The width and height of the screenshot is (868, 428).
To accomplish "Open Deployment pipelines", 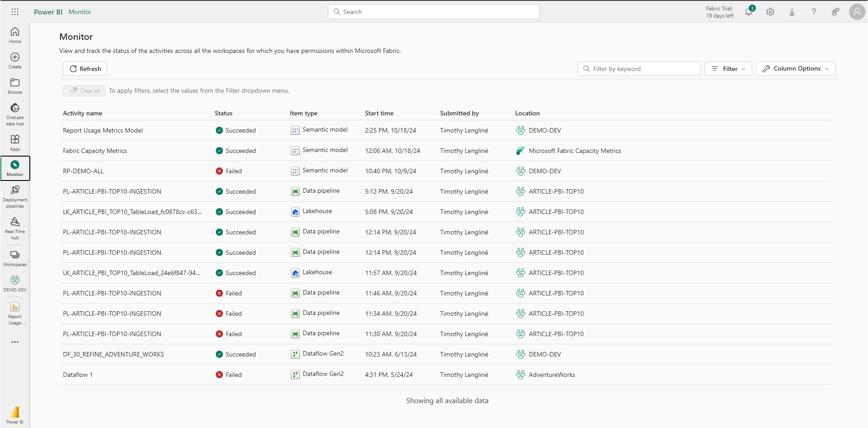I will pyautogui.click(x=15, y=197).
